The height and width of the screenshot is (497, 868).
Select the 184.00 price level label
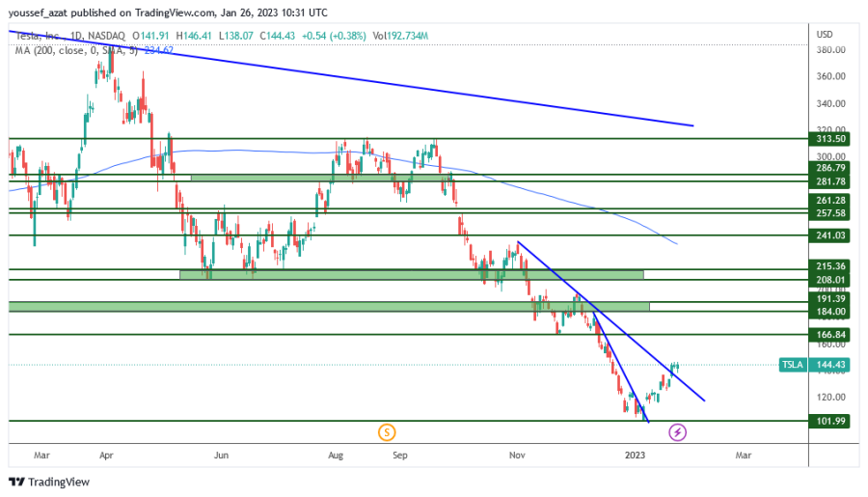point(831,312)
